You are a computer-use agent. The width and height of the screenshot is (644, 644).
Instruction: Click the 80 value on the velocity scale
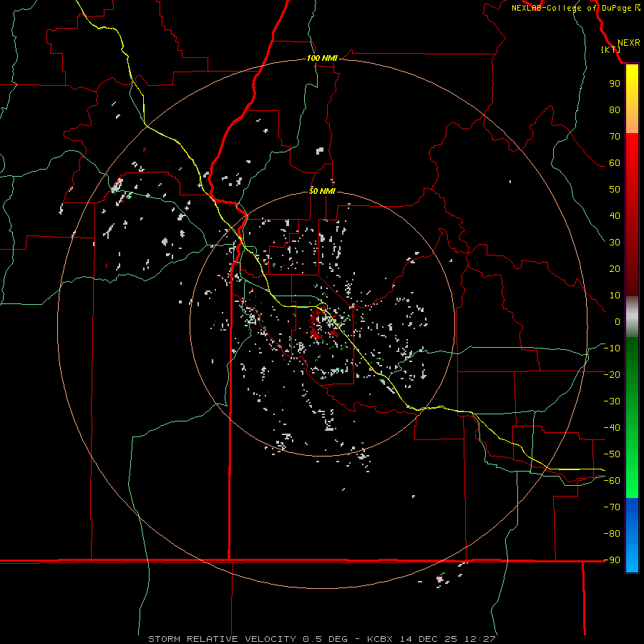pyautogui.click(x=615, y=109)
